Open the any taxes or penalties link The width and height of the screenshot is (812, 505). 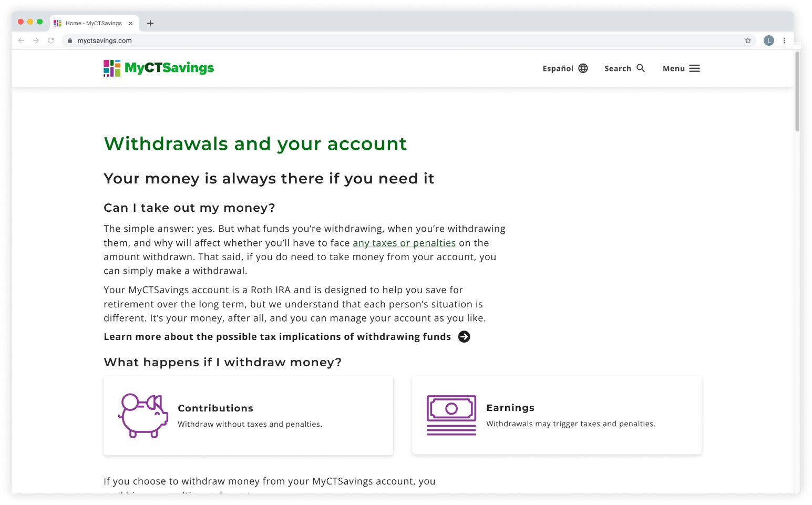point(404,243)
